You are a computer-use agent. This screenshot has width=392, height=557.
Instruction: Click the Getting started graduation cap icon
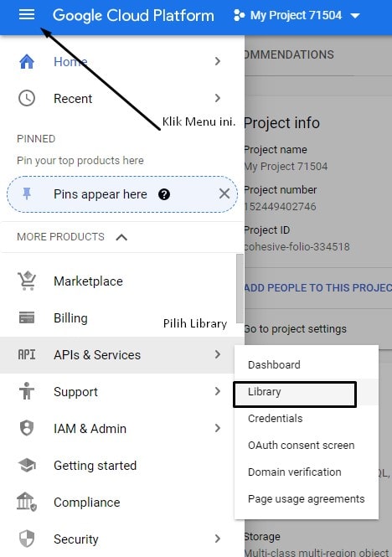tap(27, 465)
